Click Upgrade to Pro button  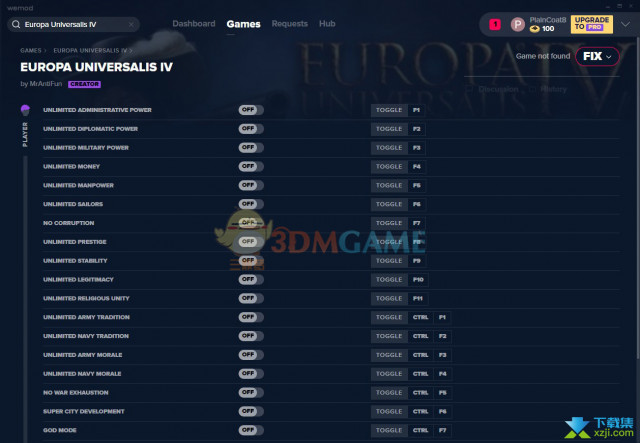click(x=591, y=24)
